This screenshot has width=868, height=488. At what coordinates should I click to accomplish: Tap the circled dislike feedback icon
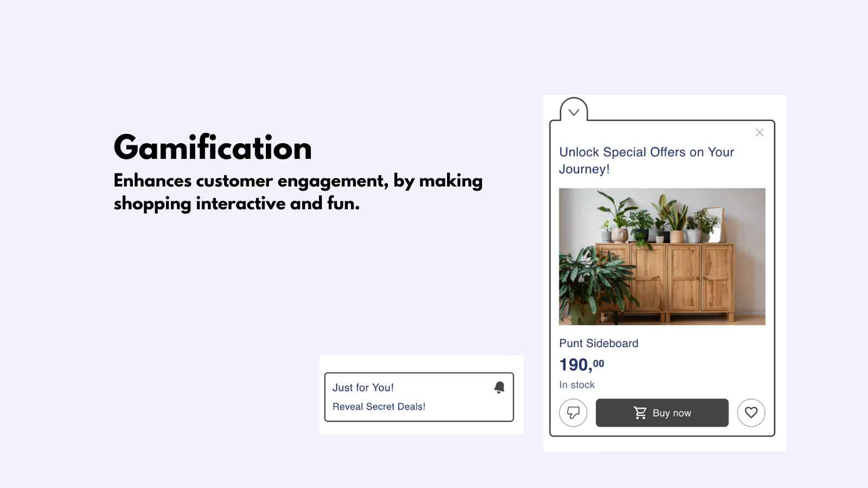click(573, 413)
